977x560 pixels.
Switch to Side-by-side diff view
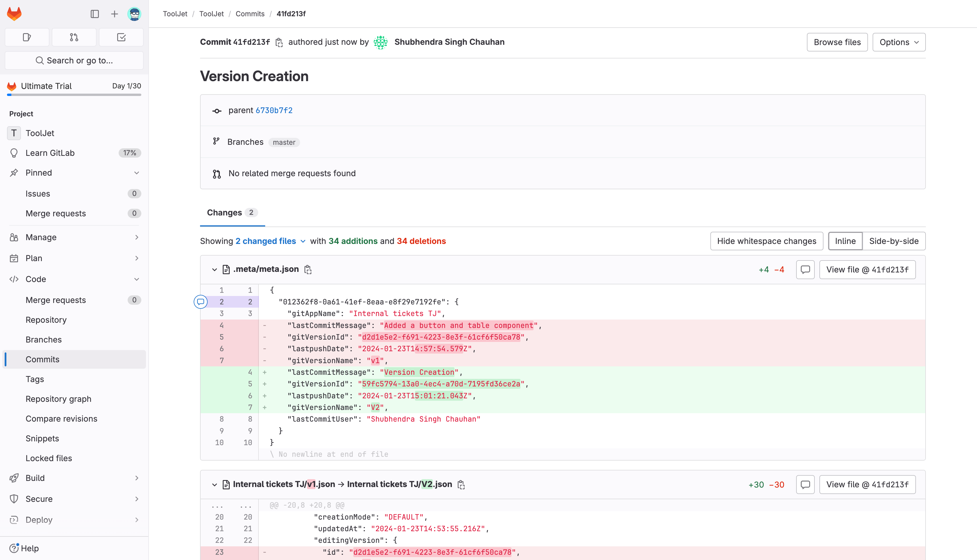[x=894, y=241]
